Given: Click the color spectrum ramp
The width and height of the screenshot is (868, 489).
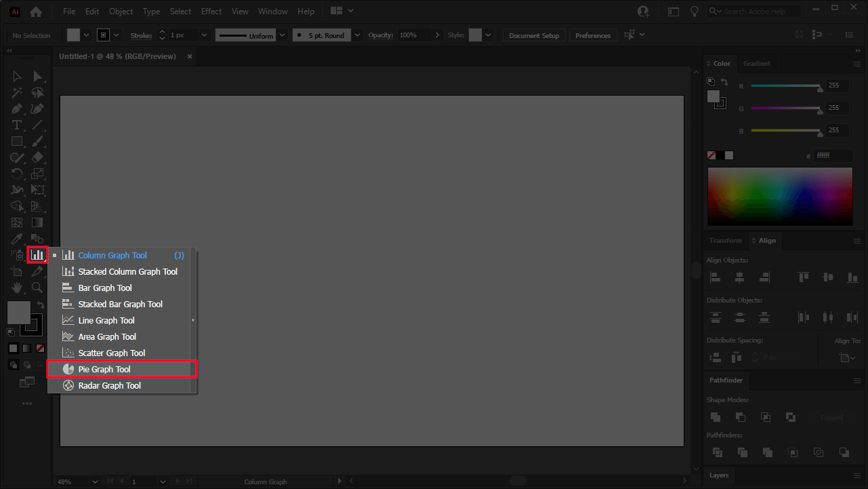Looking at the screenshot, I should (x=780, y=196).
